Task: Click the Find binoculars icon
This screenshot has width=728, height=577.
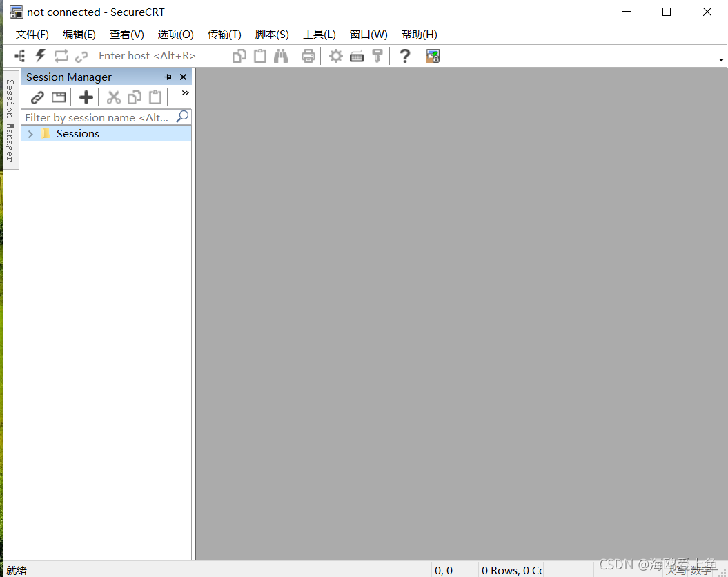Action: pyautogui.click(x=280, y=56)
